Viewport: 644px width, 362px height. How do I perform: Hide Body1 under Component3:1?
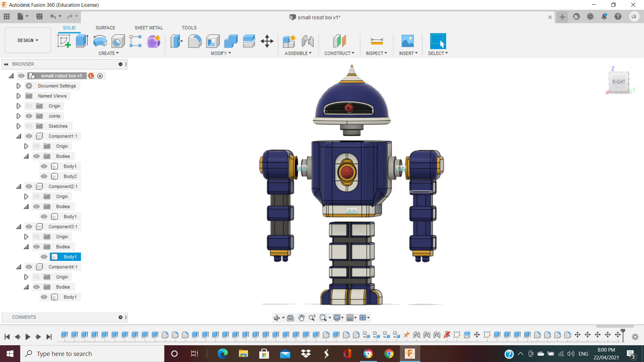pos(44,257)
